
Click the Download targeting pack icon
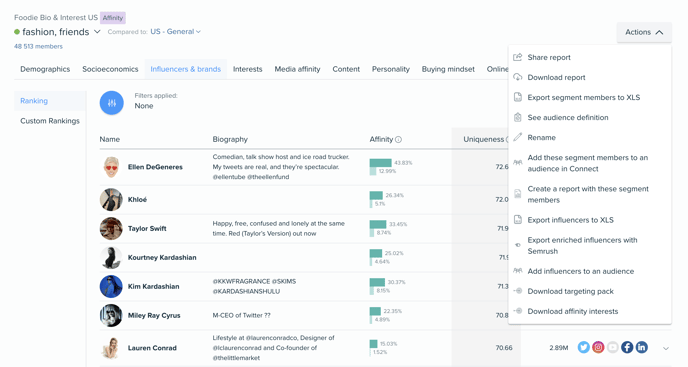tap(518, 291)
